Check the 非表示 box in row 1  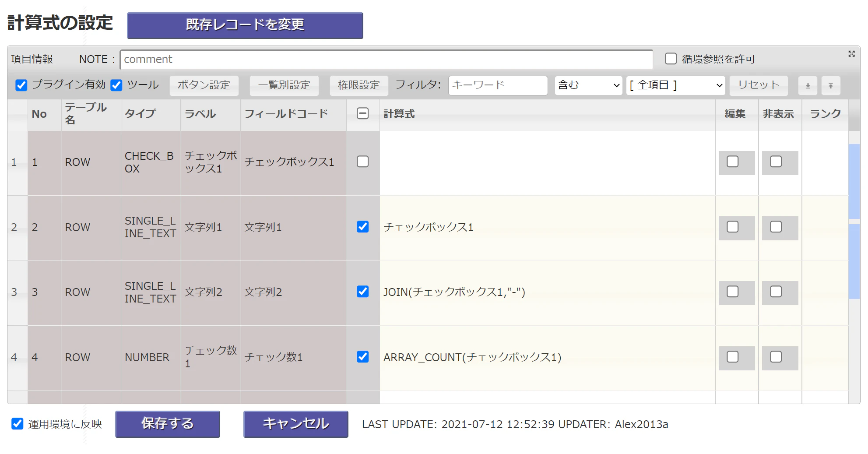click(776, 162)
